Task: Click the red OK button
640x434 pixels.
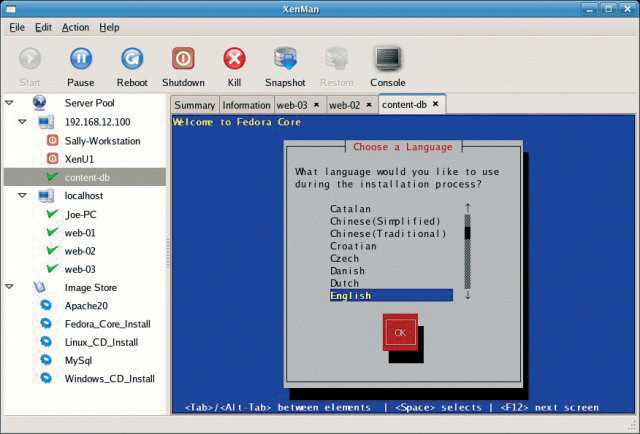Action: point(400,332)
